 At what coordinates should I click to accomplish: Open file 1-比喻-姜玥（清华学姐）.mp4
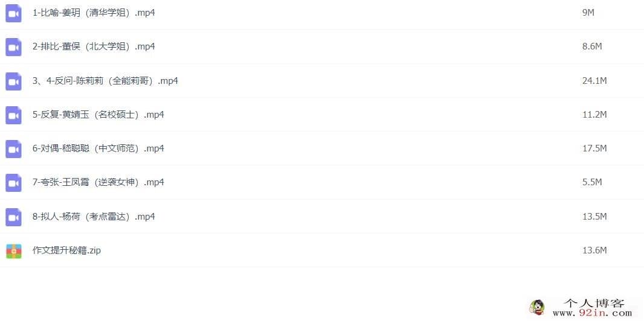94,13
